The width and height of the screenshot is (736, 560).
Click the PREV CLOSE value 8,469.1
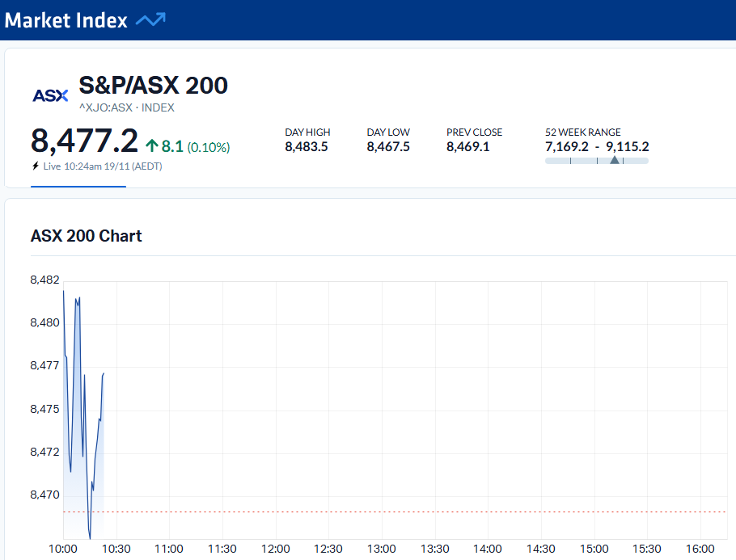pos(470,146)
